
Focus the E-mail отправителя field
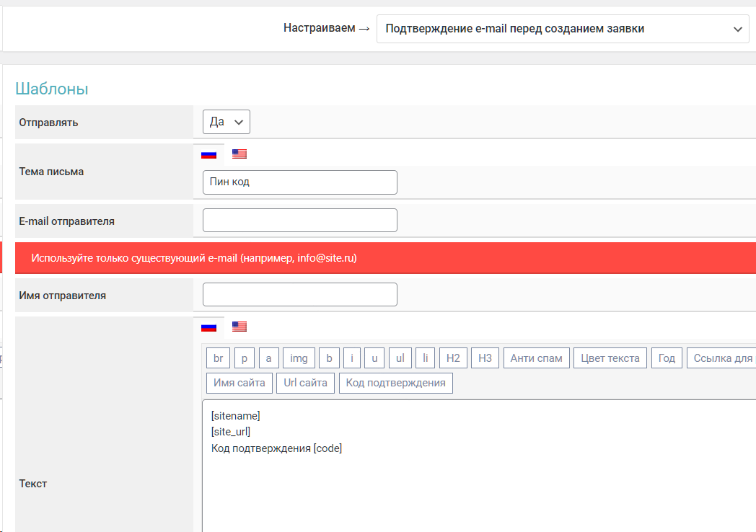299,221
